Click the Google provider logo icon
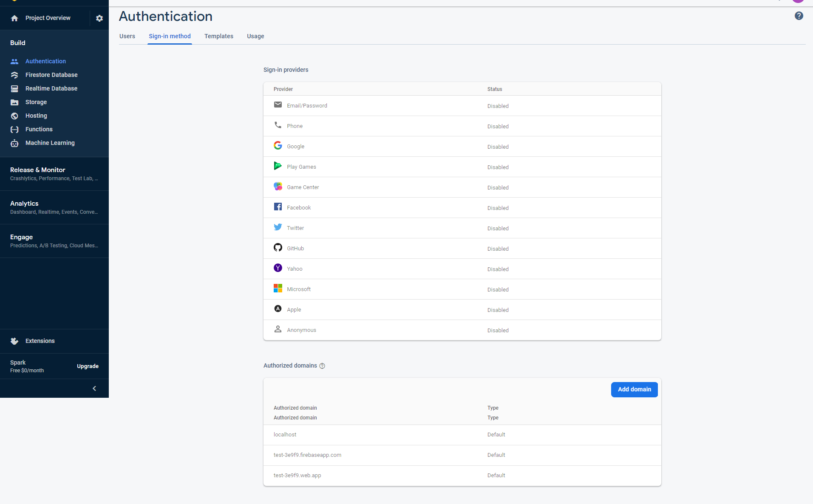This screenshot has width=813, height=504. [x=278, y=146]
